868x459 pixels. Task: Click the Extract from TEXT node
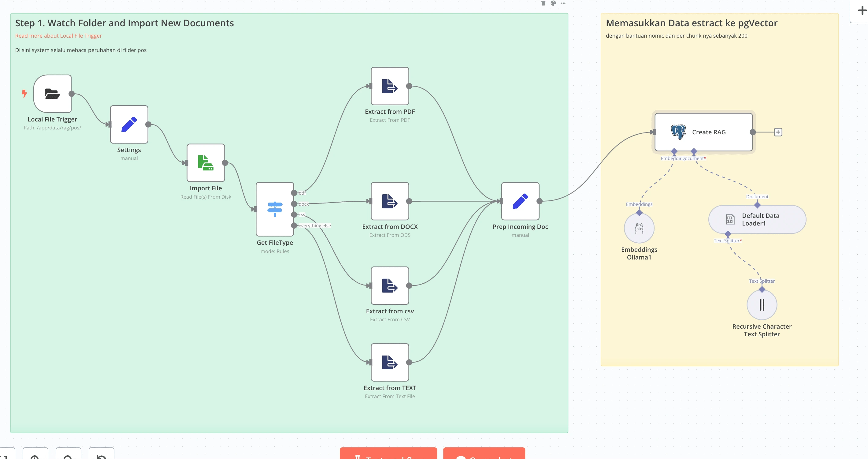(390, 362)
